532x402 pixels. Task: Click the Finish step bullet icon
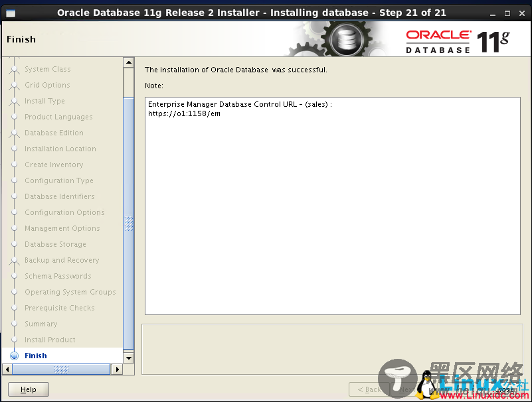[x=14, y=356]
